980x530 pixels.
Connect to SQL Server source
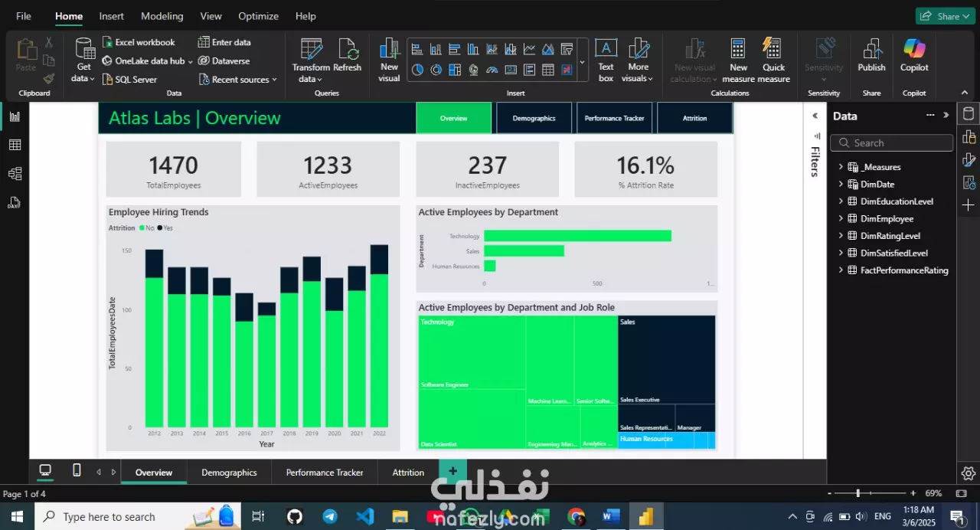tap(129, 79)
